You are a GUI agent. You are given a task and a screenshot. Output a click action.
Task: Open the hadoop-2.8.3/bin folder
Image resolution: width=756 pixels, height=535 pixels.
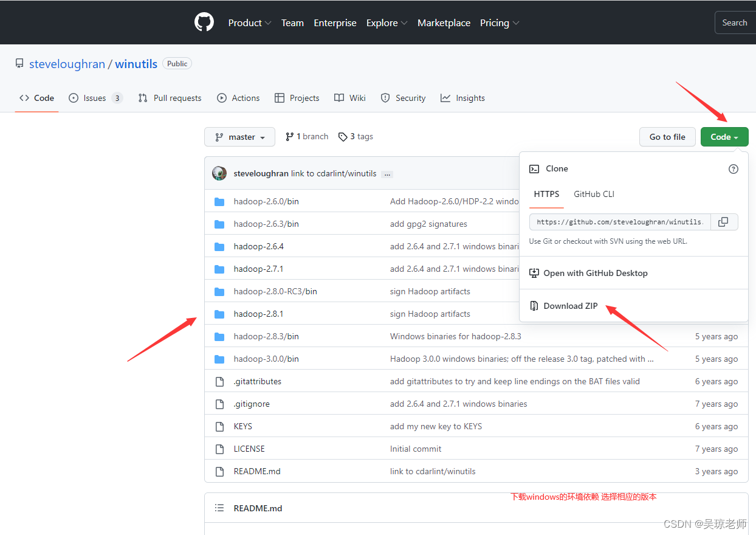click(x=266, y=336)
